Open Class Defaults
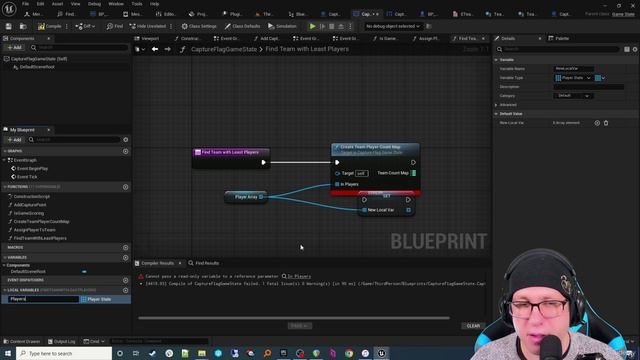This screenshot has width=640, height=360. (x=242, y=26)
